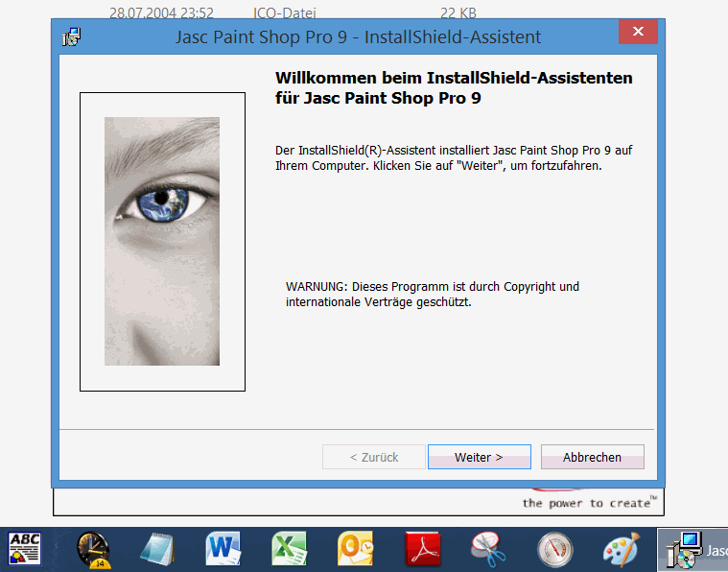Open Microsoft Excel from taskbar

point(289,550)
